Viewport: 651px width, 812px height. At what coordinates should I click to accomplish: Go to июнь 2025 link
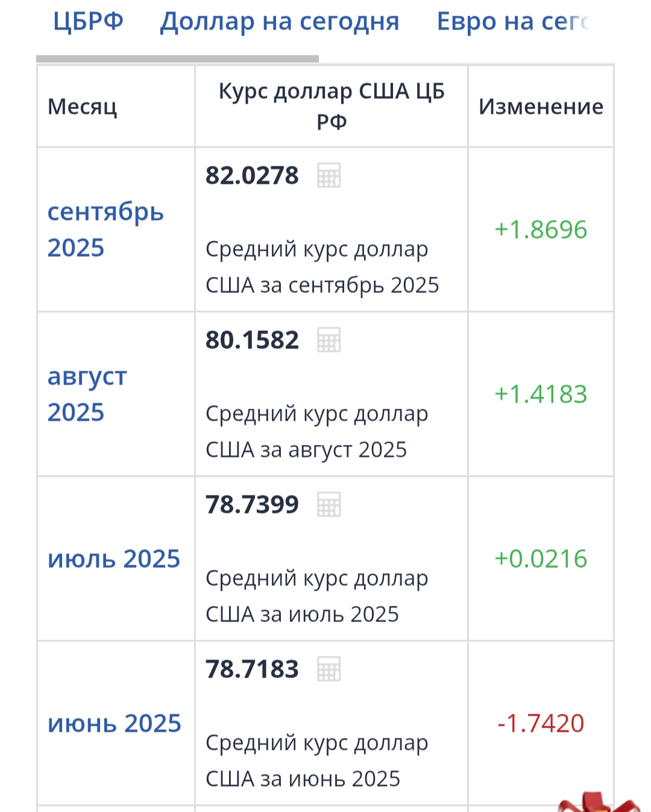[115, 723]
